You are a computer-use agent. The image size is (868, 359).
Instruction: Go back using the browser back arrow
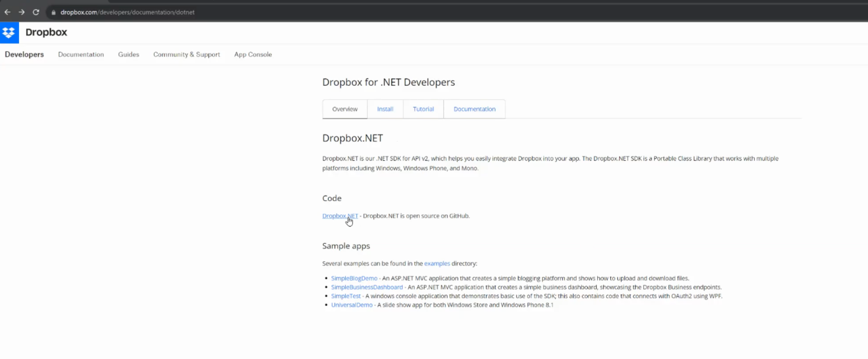pyautogui.click(x=7, y=12)
